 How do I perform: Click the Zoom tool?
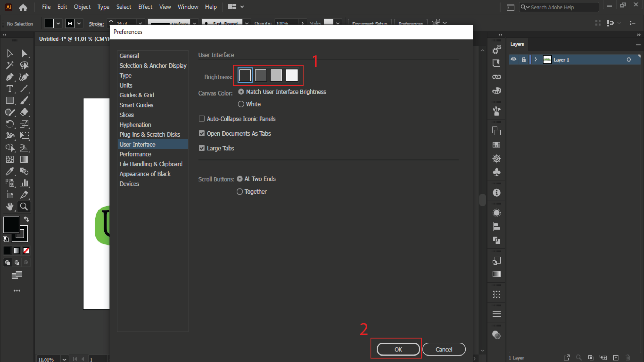[x=24, y=207]
